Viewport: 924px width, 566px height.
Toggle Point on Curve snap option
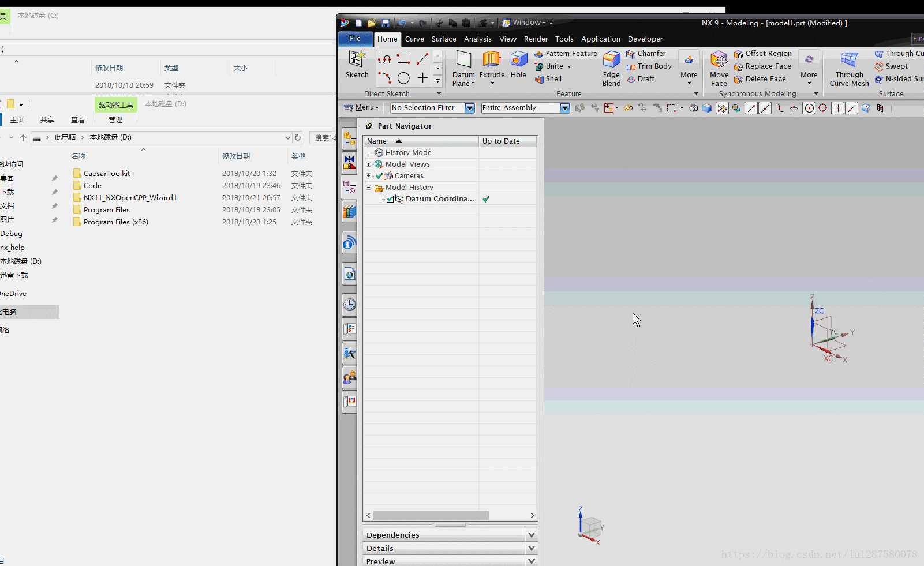[x=852, y=108]
